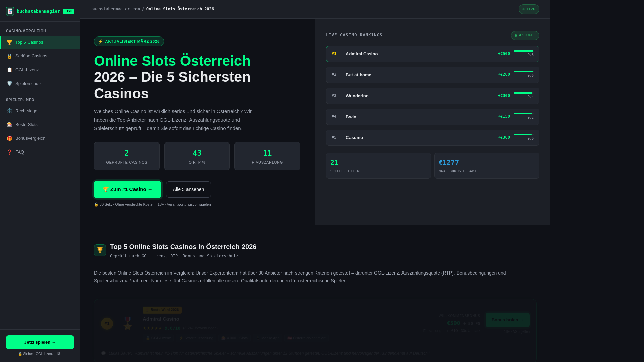Click the Jetzt spielen button
Viewport: 644px width, 362px height.
(x=40, y=342)
